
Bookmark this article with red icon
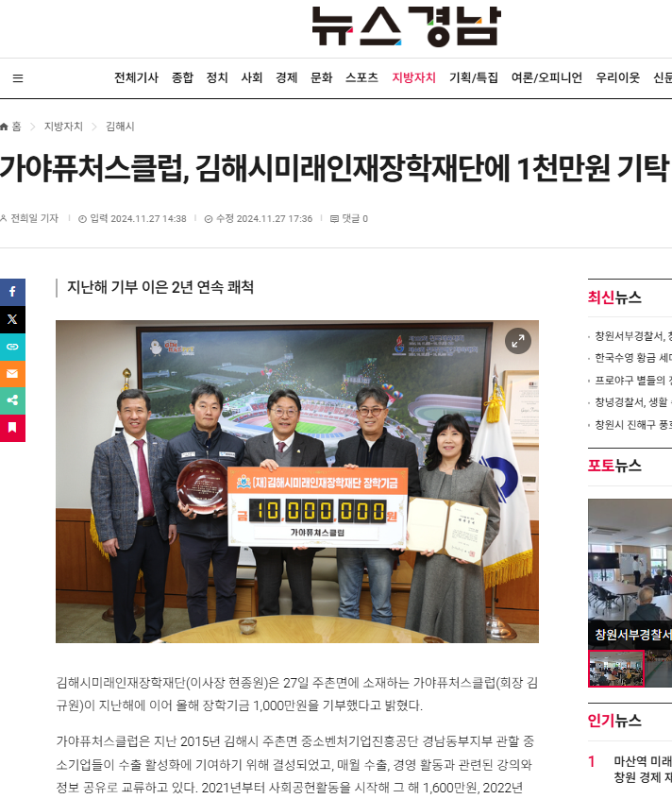coord(12,428)
